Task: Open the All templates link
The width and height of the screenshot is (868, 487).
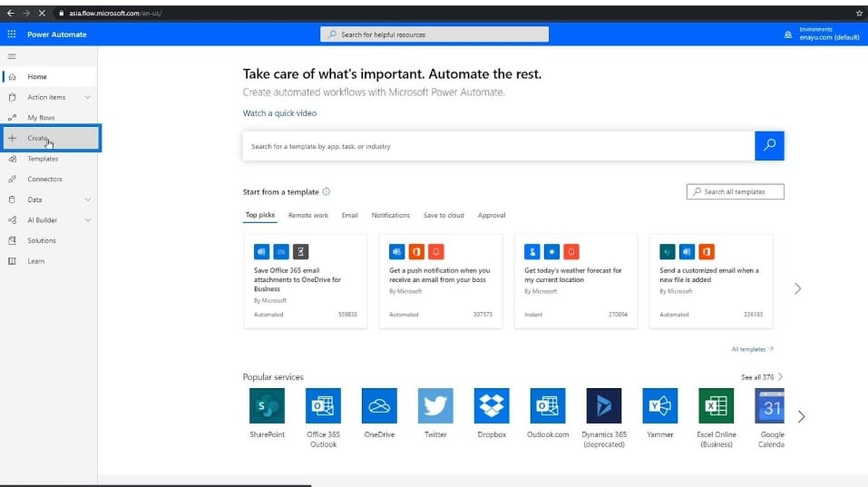Action: (752, 349)
